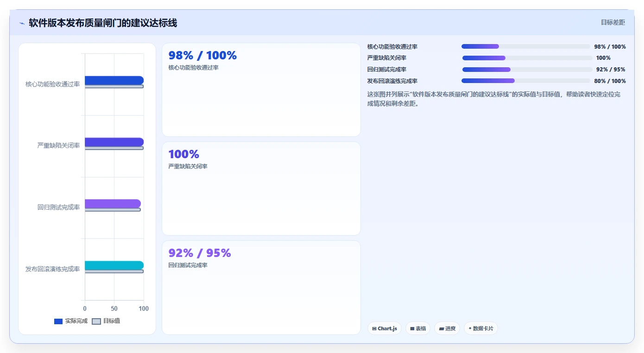Screen dimensions: 644x353
Task: Click the blue 核心功能验收通过率 chart bar
Action: coord(114,80)
